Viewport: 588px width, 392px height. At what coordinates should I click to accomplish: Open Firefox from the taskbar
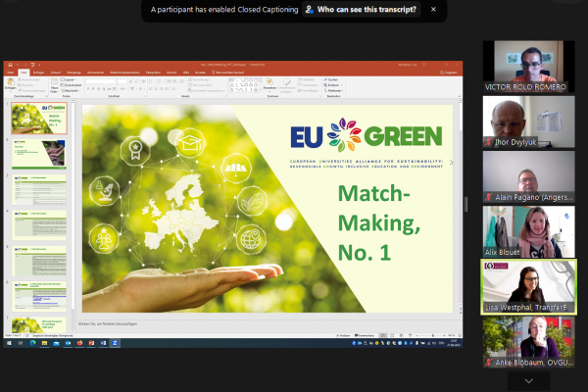[x=79, y=343]
